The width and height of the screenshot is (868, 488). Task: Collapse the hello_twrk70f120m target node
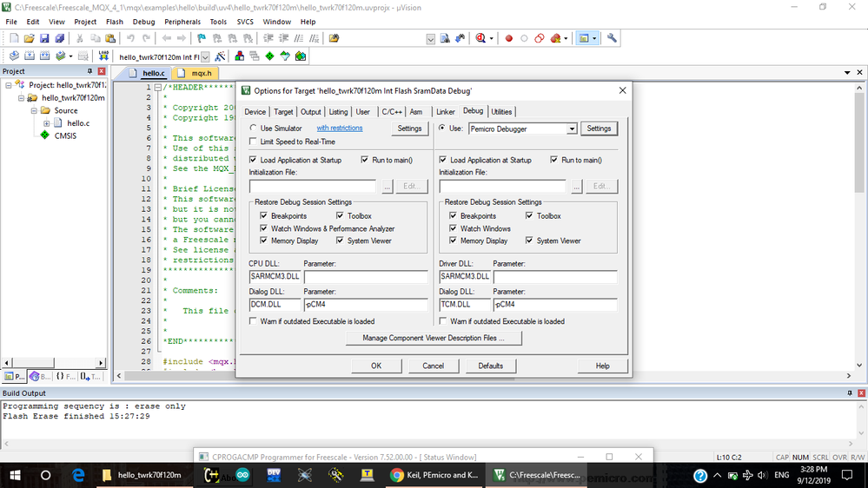21,98
